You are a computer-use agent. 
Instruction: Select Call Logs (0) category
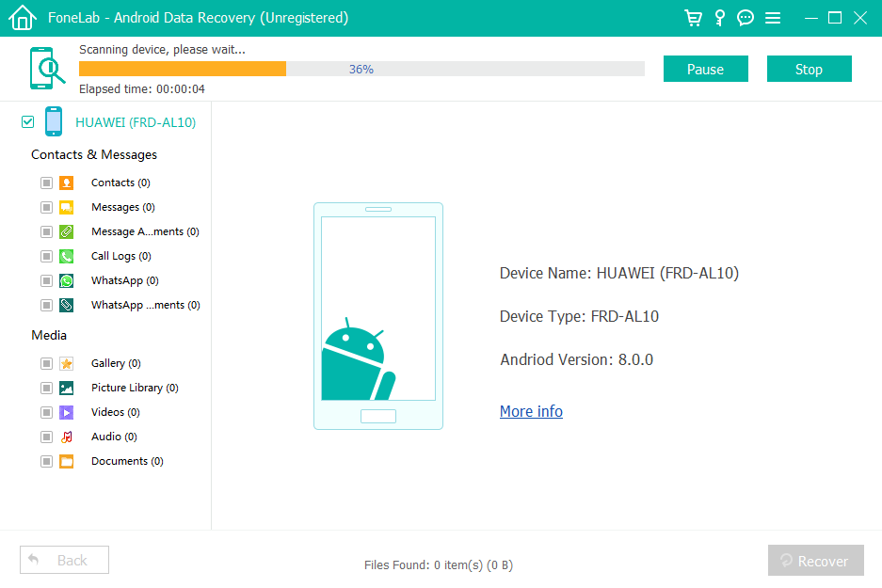click(120, 256)
